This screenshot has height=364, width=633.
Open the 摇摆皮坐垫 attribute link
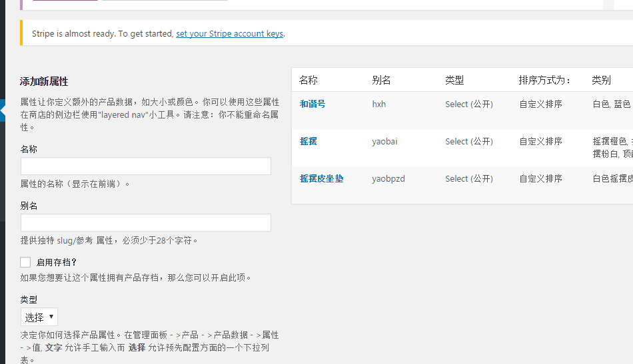click(321, 178)
